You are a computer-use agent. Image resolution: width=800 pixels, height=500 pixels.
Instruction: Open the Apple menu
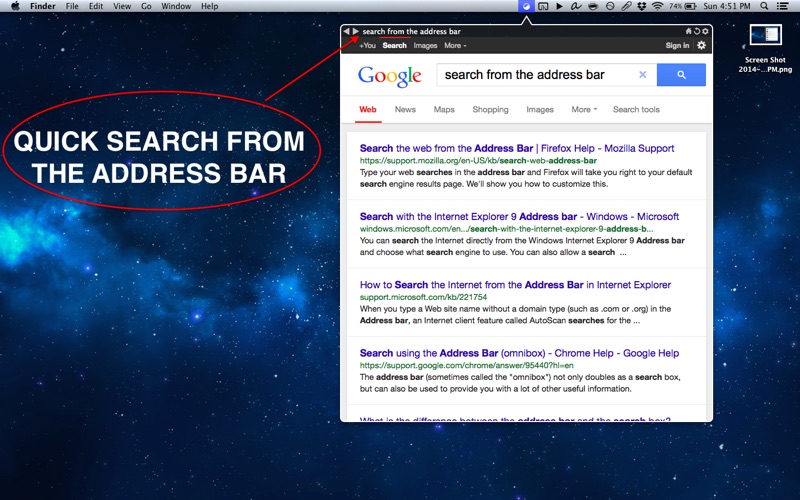click(15, 6)
